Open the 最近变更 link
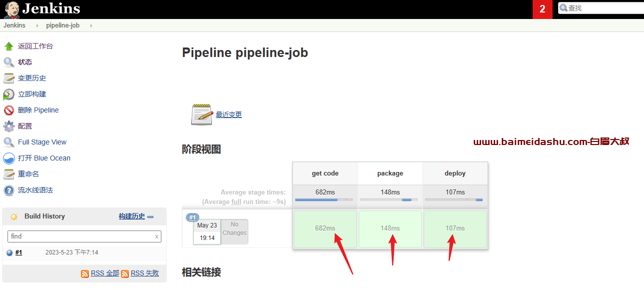Image resolution: width=644 pixels, height=290 pixels. click(229, 114)
